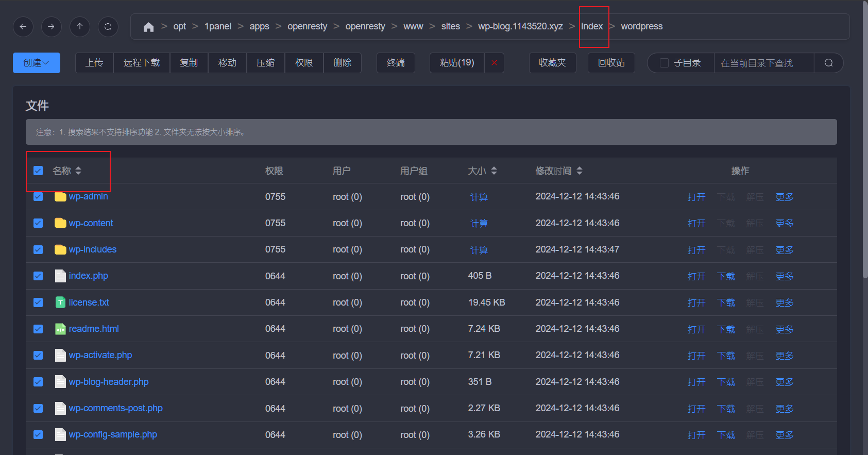Open the 终端 terminal button
The image size is (868, 455).
point(396,63)
